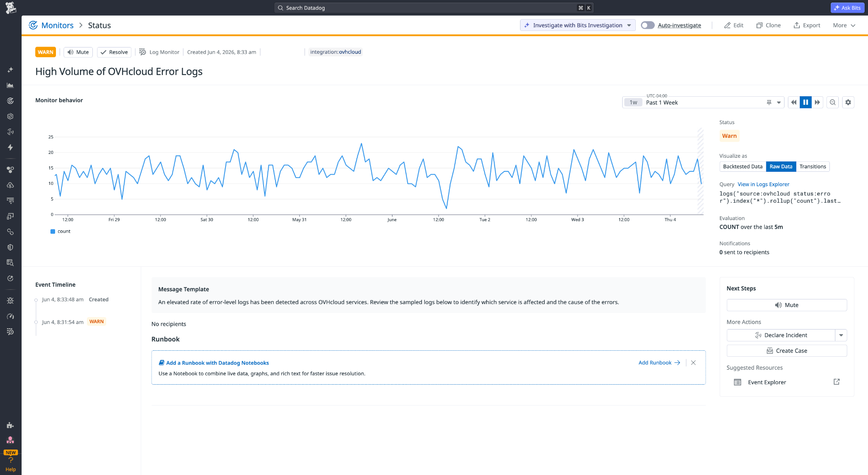
Task: Resolve the monitor
Action: 114,52
